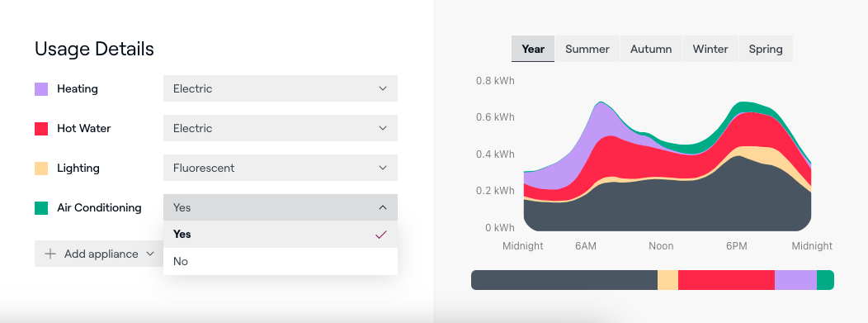Image resolution: width=868 pixels, height=323 pixels.
Task: Click the 0.2 kWh axis label
Action: pos(495,191)
